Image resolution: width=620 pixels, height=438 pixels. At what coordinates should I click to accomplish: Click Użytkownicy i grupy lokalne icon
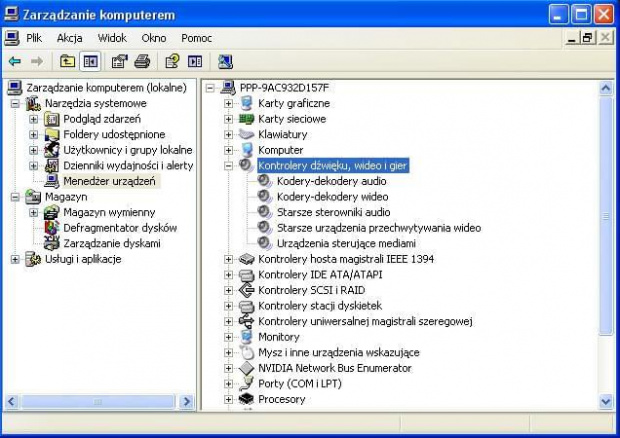(52, 150)
